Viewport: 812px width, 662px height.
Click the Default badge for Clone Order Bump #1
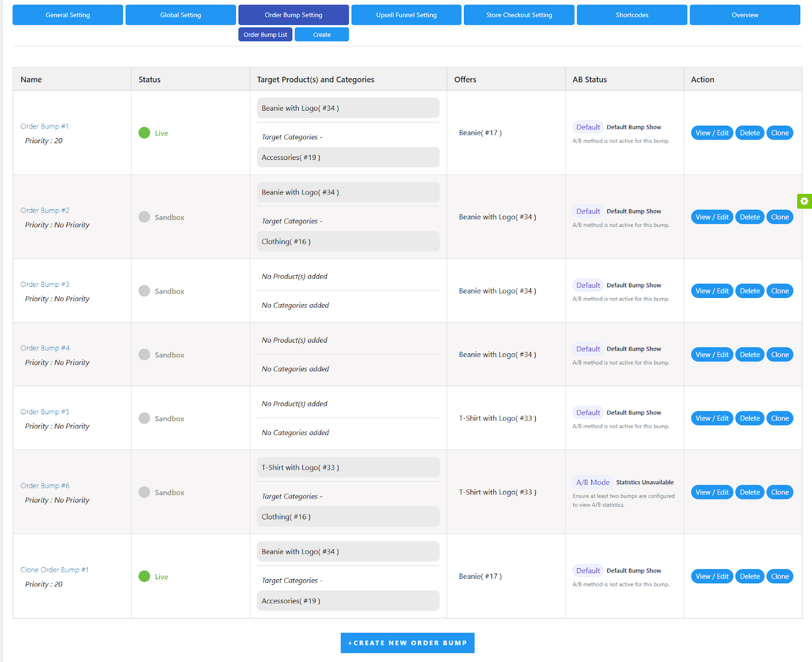click(587, 570)
